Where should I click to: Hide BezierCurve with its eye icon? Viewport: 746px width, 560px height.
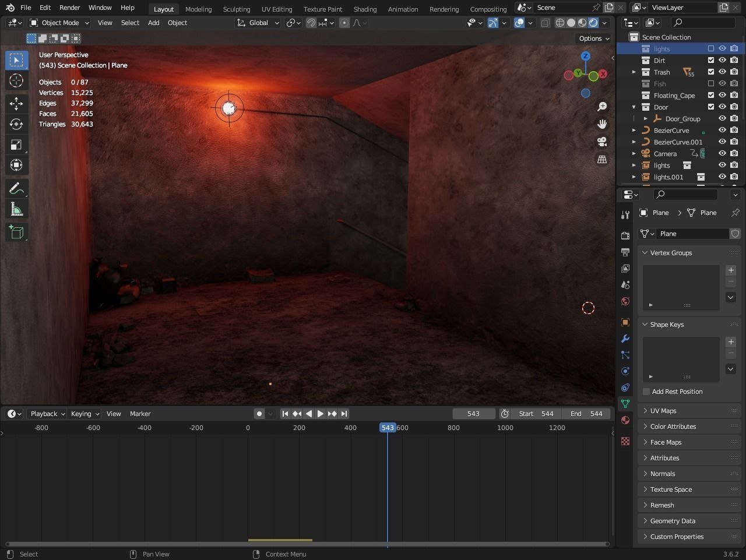(722, 130)
